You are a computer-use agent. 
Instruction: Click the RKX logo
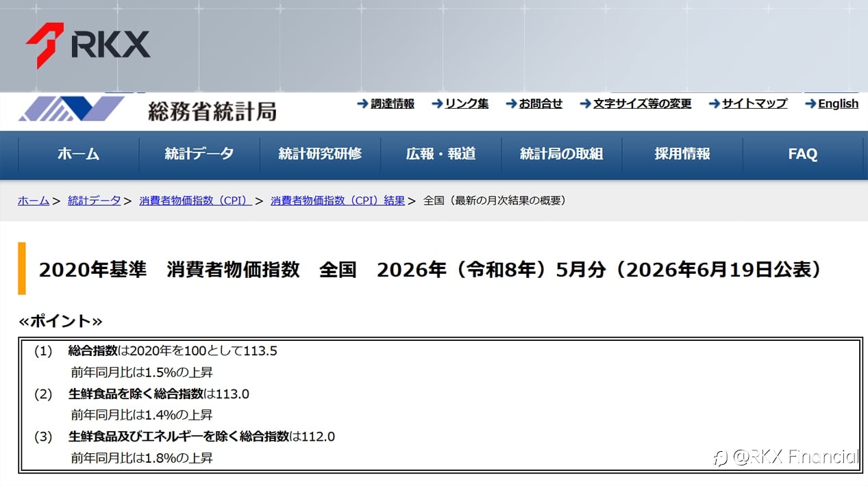point(88,45)
